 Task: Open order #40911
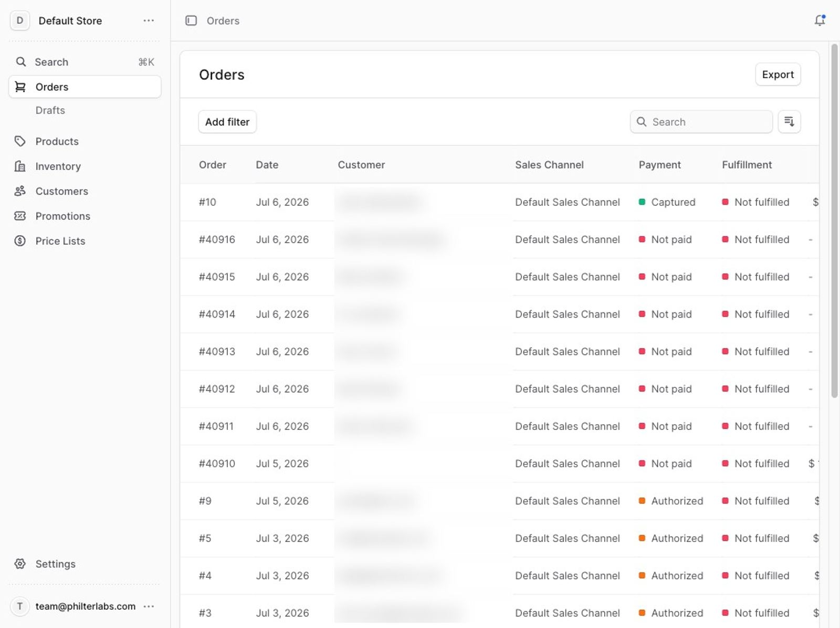point(499,426)
